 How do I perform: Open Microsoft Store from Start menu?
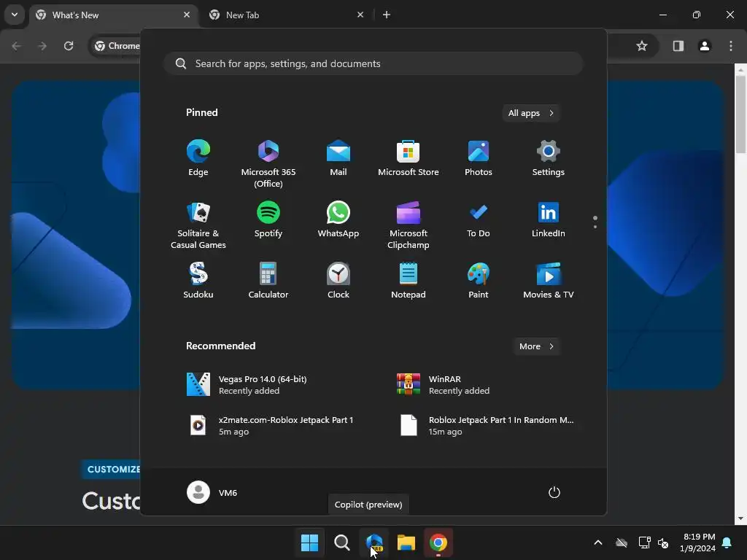click(x=409, y=158)
